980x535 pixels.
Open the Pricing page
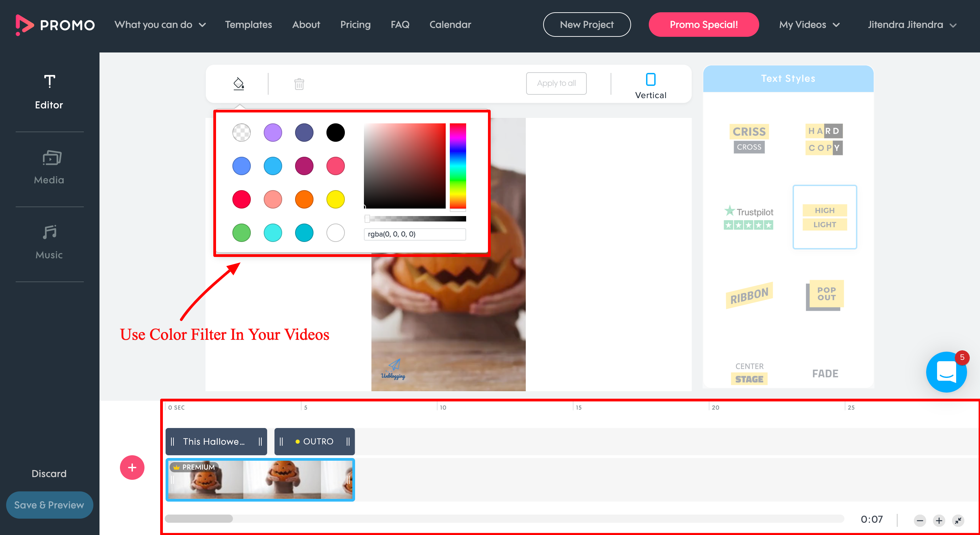355,25
